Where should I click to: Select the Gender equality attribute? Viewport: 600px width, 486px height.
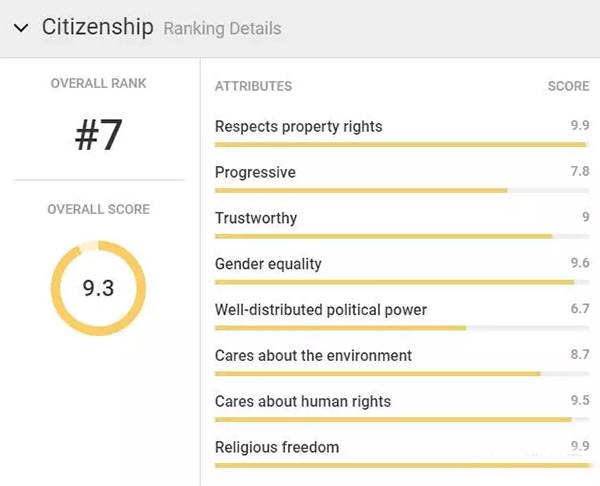pos(268,264)
